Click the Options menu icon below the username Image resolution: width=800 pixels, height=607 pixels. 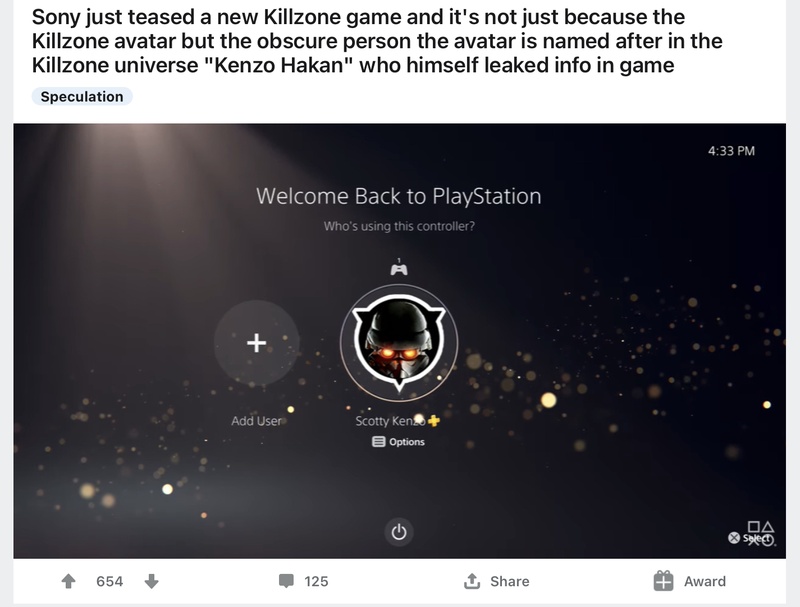379,442
